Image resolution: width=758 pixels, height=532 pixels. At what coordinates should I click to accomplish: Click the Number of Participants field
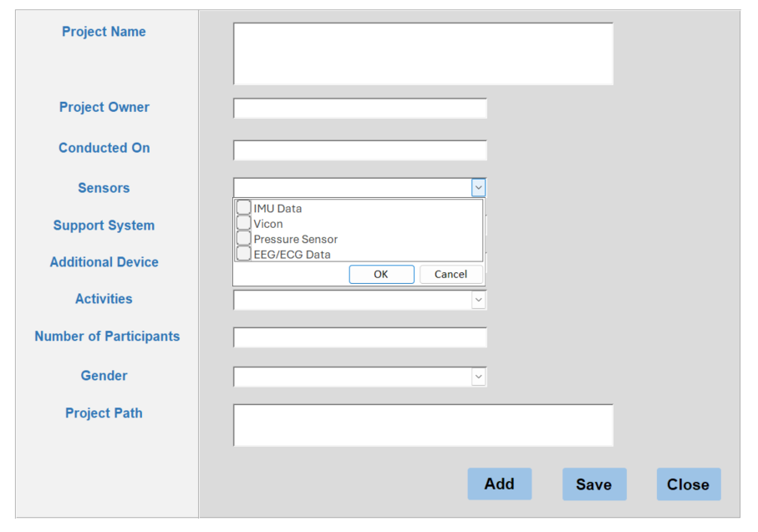pyautogui.click(x=359, y=337)
